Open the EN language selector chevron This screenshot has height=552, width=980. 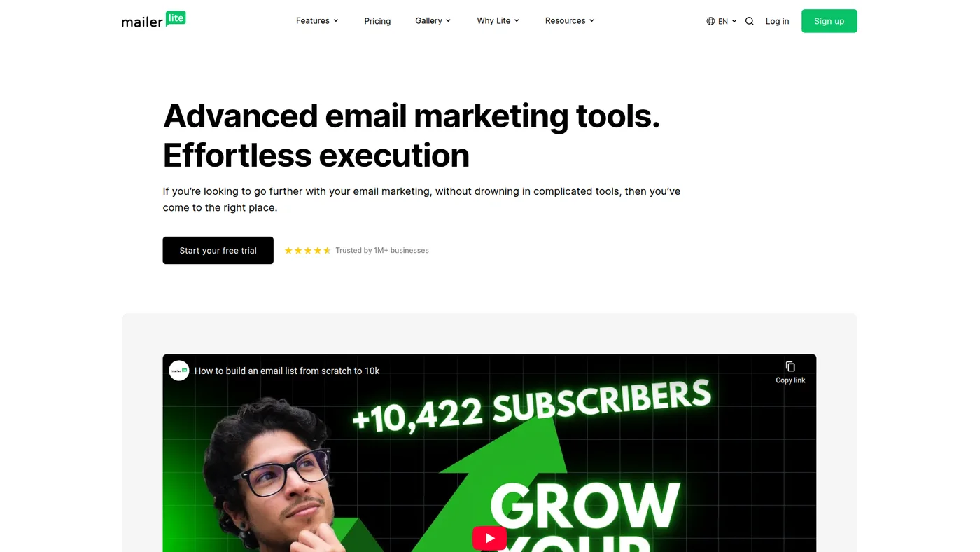click(x=734, y=21)
